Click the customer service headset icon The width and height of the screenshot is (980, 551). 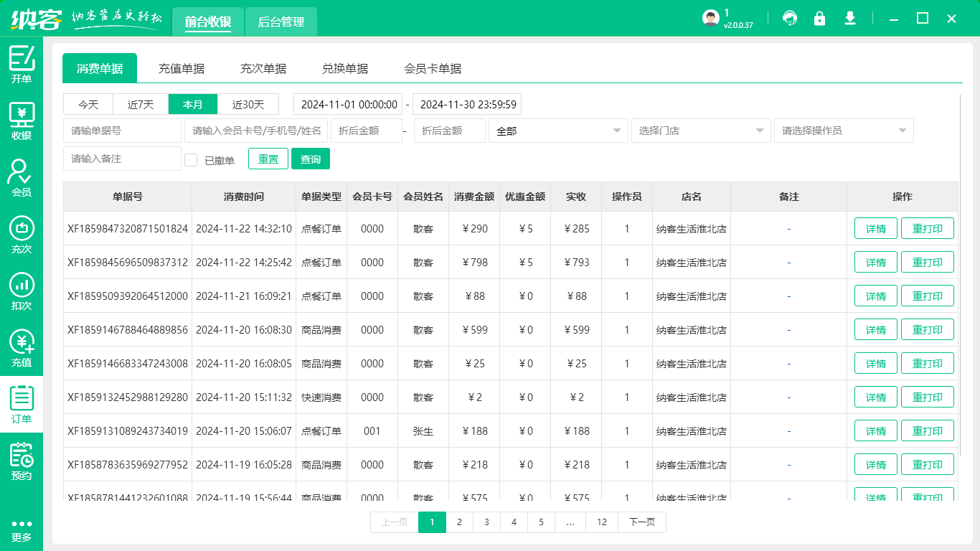click(x=790, y=19)
